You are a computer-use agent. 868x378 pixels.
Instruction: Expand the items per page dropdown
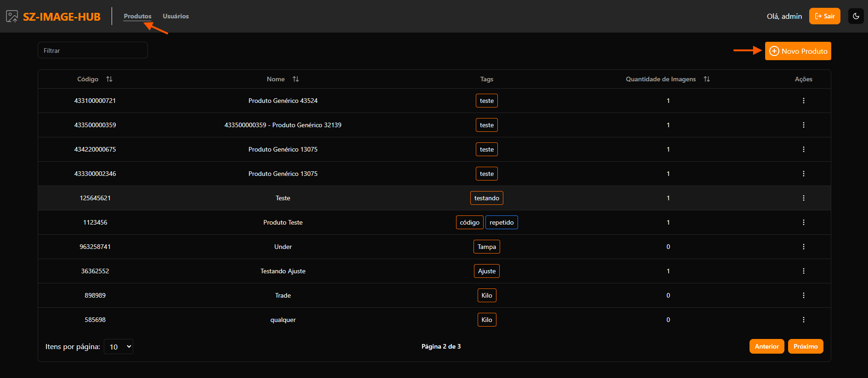(x=118, y=347)
